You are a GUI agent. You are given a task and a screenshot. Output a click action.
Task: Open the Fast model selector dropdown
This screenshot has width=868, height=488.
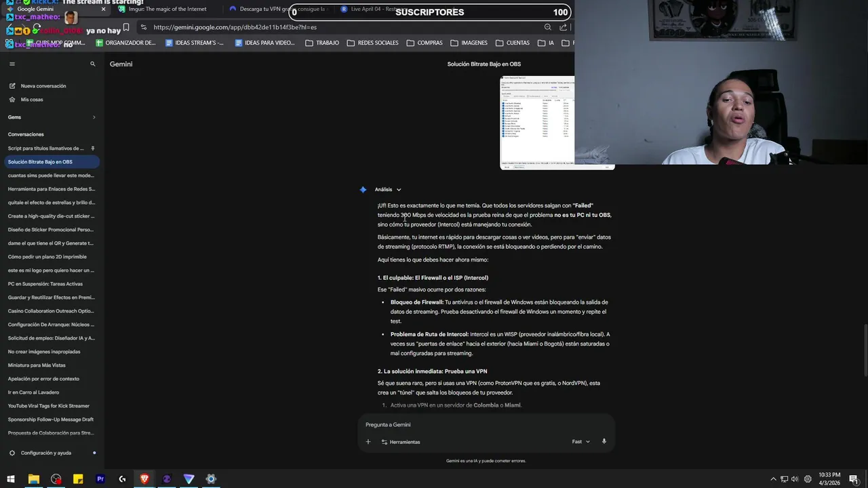[x=581, y=442]
